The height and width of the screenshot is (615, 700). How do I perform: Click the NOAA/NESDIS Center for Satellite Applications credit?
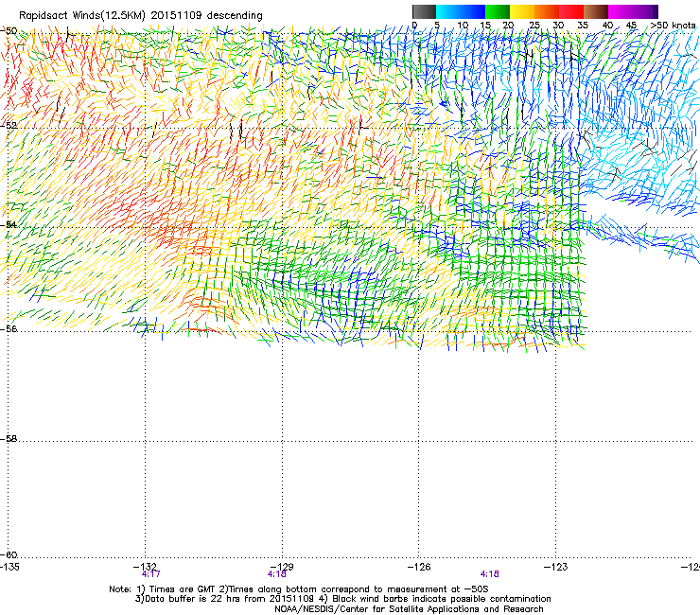(409, 609)
